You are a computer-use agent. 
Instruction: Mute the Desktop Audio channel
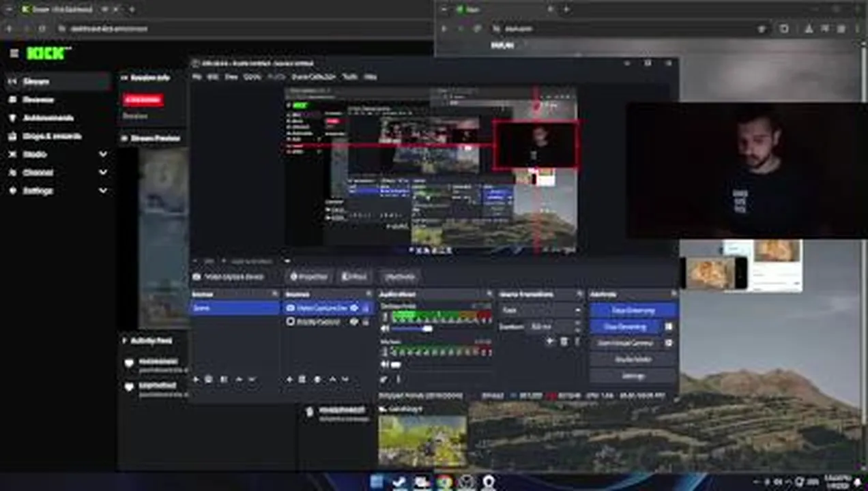(x=384, y=329)
